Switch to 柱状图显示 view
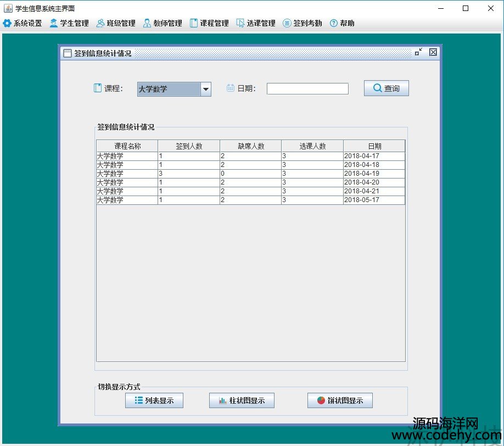Screen dimensions: 504x446 [x=242, y=400]
